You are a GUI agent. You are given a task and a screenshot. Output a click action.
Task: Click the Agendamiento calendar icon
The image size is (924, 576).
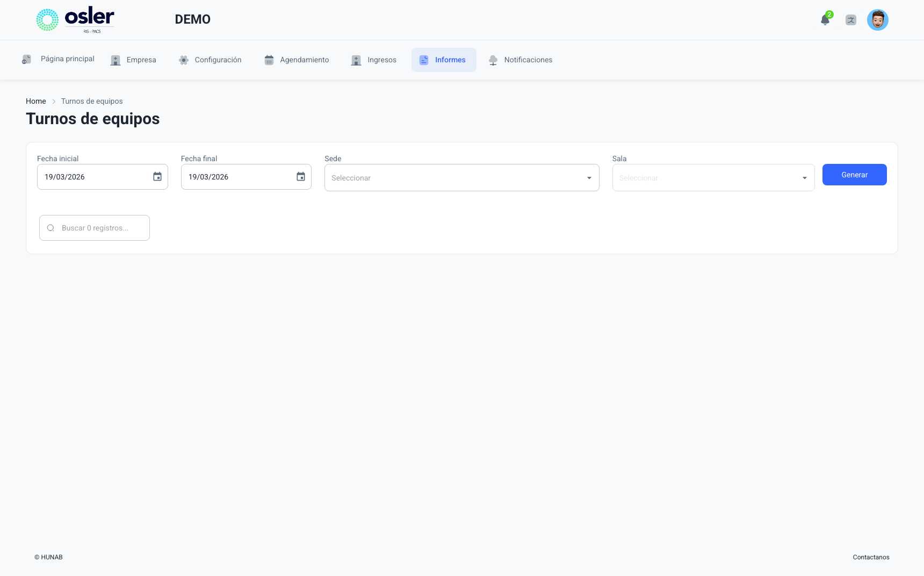[x=269, y=60]
